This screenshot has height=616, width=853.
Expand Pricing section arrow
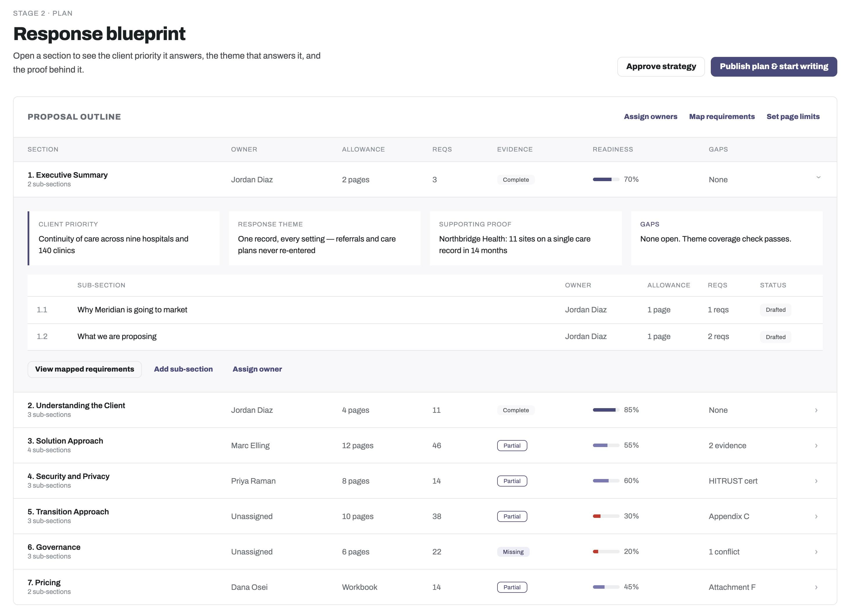pos(816,587)
